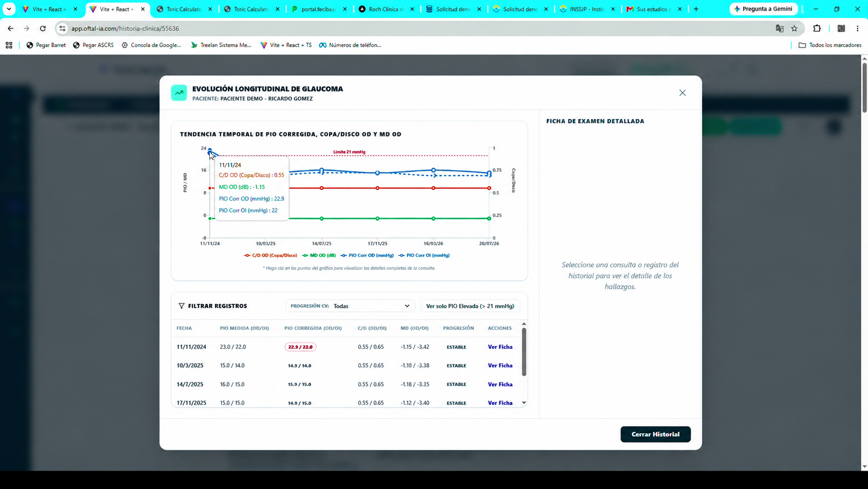Click the green trend chart icon in modal header
The image size is (868, 489).
click(x=179, y=93)
